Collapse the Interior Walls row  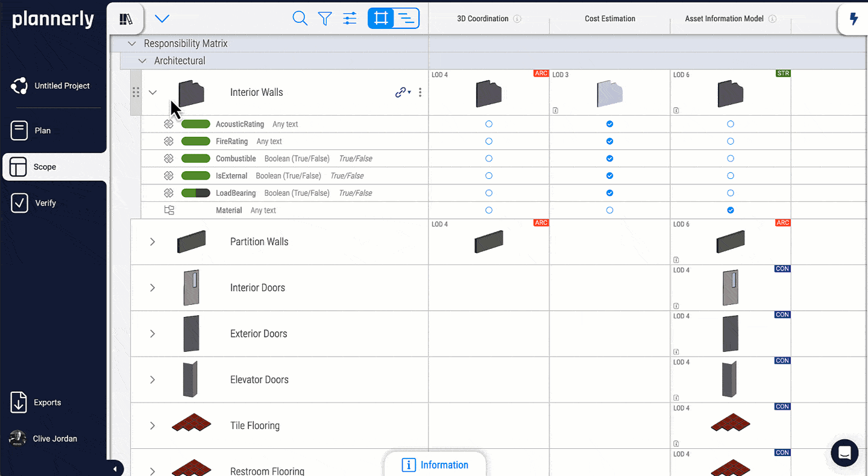click(153, 92)
